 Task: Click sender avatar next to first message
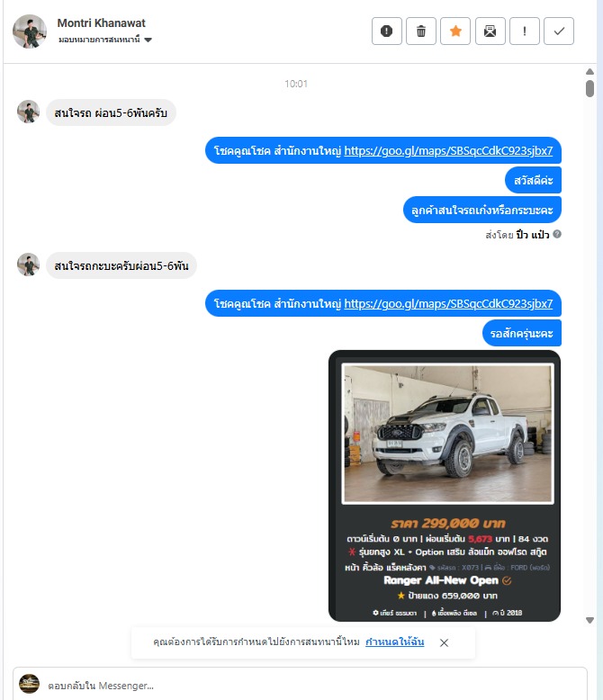click(28, 112)
